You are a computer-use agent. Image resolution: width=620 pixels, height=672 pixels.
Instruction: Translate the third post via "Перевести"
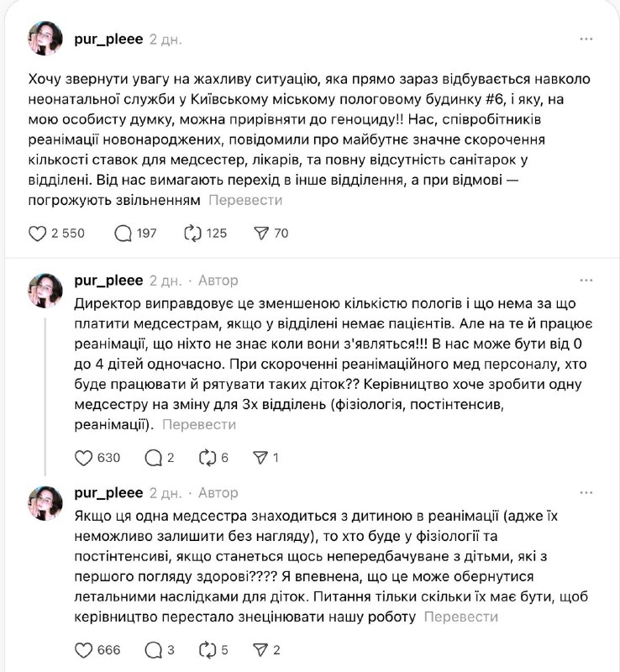coord(460,617)
